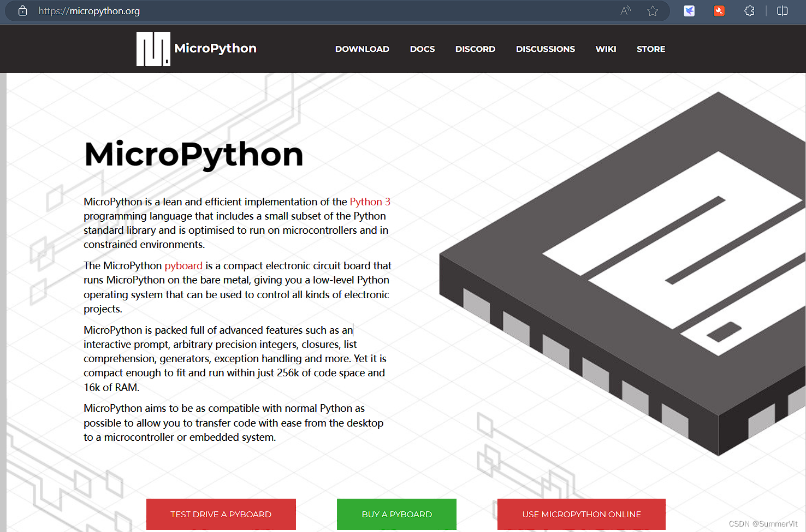This screenshot has height=532, width=806.
Task: Toggle bookmark star for micropython.org
Action: point(653,10)
